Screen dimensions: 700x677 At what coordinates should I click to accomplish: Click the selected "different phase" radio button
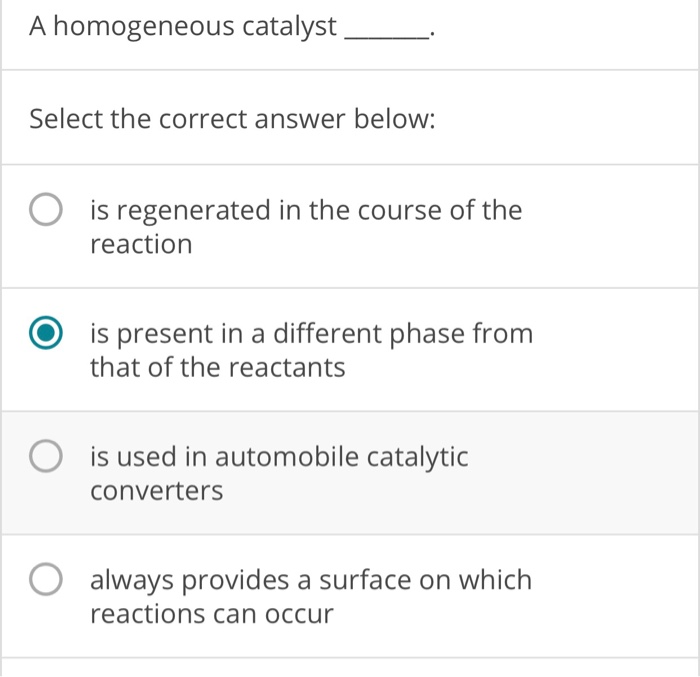(x=45, y=335)
